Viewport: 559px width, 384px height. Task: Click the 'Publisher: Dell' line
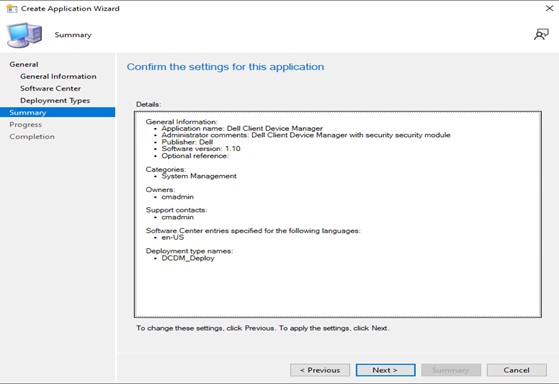(187, 142)
